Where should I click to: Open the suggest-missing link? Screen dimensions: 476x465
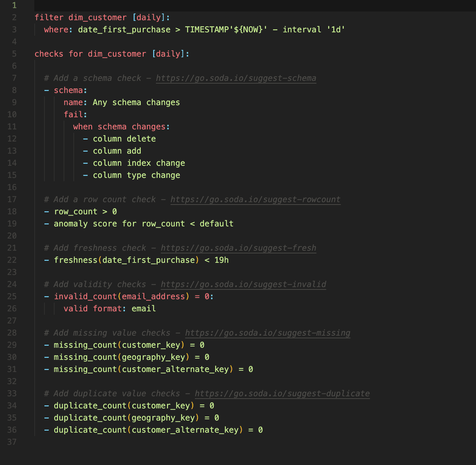coord(268,333)
